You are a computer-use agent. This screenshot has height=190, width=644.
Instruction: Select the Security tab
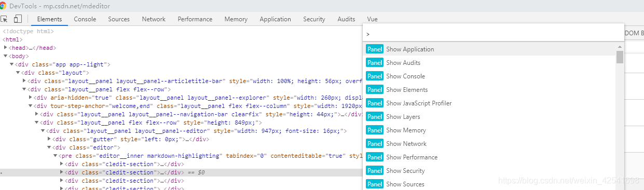(x=314, y=19)
